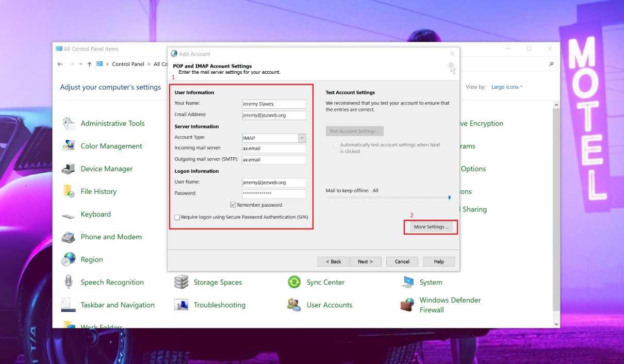The image size is (624, 364).
Task: Click Mail to keep offline slider
Action: point(389,197)
